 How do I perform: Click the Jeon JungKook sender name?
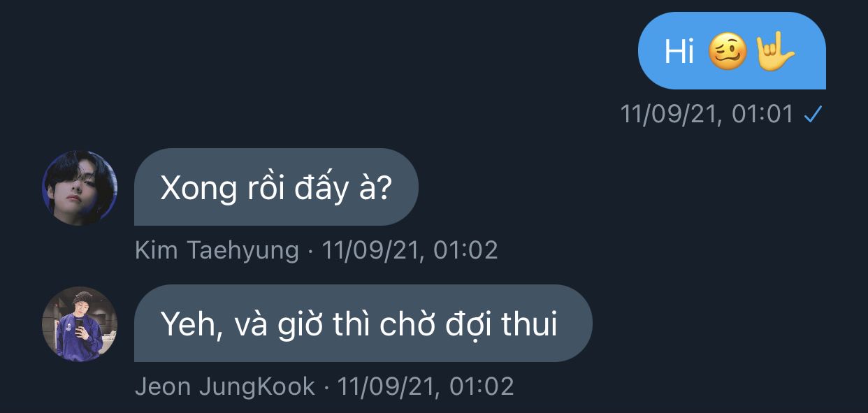coord(225,386)
